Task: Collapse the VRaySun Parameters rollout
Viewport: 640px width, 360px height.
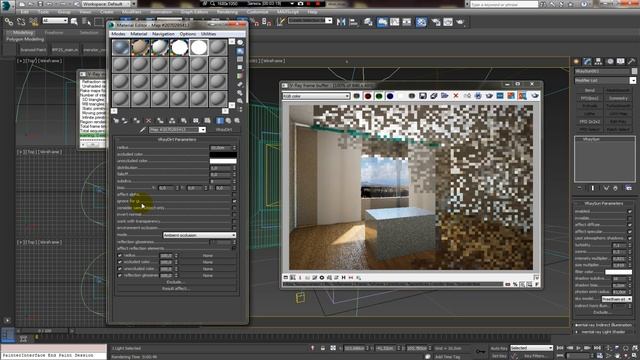Action: [604, 203]
